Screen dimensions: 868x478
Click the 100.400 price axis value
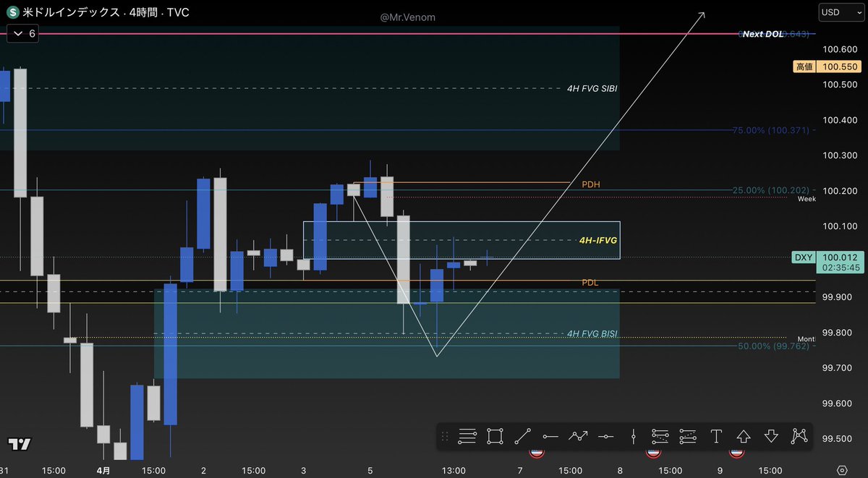click(841, 120)
